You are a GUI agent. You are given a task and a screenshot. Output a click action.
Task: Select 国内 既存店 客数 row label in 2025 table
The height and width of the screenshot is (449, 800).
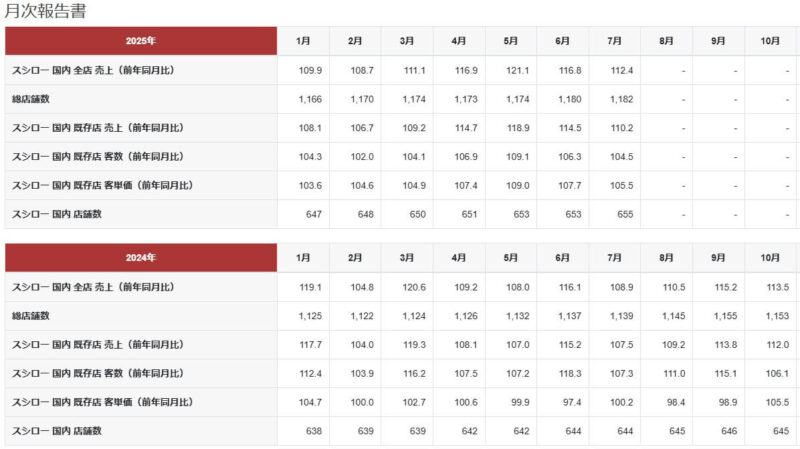(97, 157)
